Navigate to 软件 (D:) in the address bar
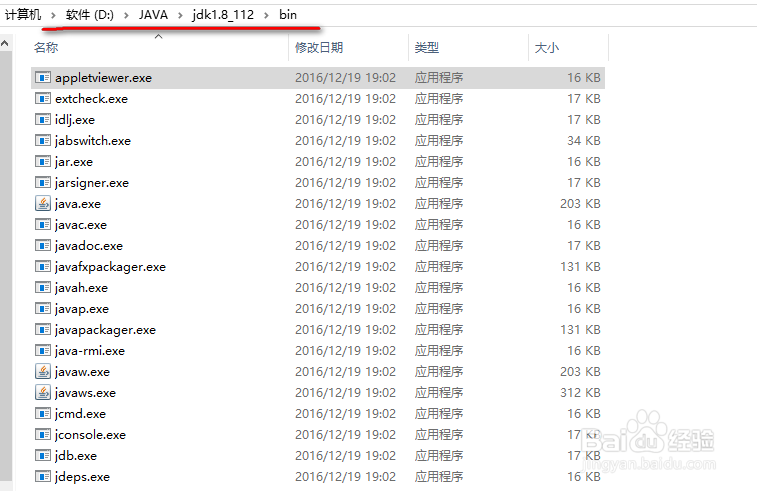Screen dimensions: 757x491 [90, 14]
